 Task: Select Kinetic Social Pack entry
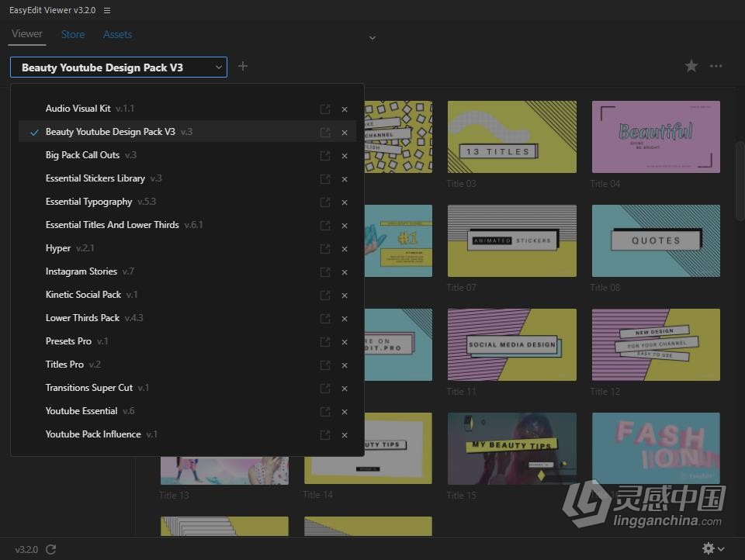(187, 295)
